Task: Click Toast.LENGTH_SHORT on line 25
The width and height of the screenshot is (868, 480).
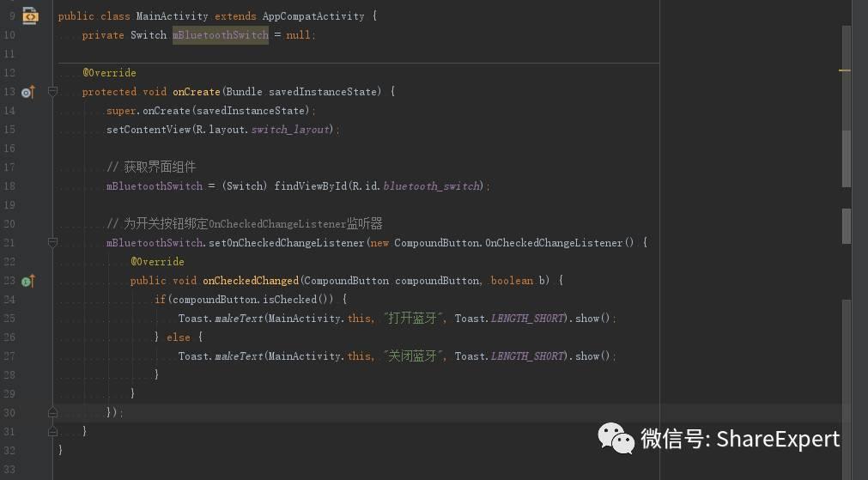Action: pos(509,319)
